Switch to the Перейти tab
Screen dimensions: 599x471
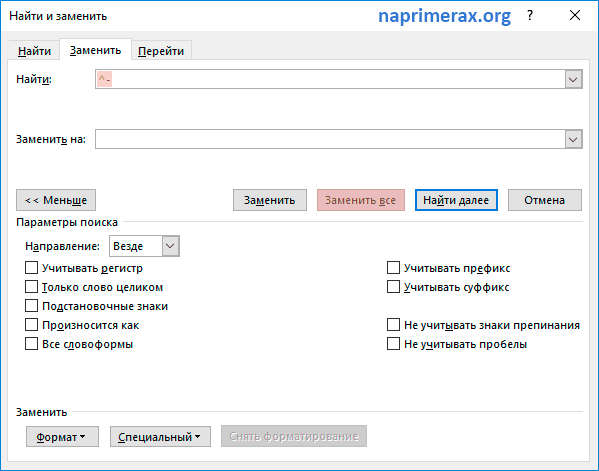coord(161,51)
